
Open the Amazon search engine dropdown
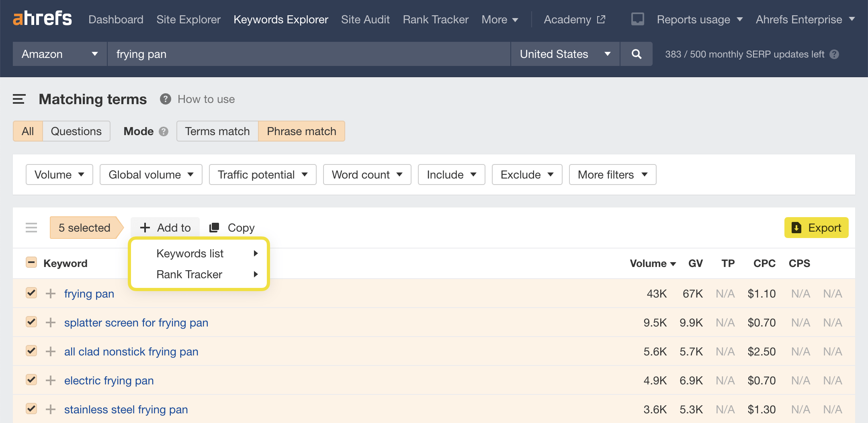(x=59, y=54)
